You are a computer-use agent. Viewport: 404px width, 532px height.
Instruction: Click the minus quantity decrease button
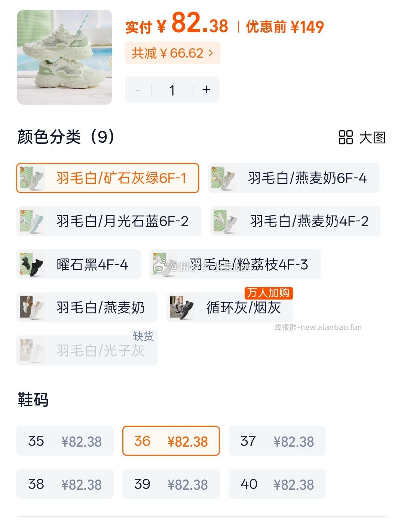[x=138, y=90]
